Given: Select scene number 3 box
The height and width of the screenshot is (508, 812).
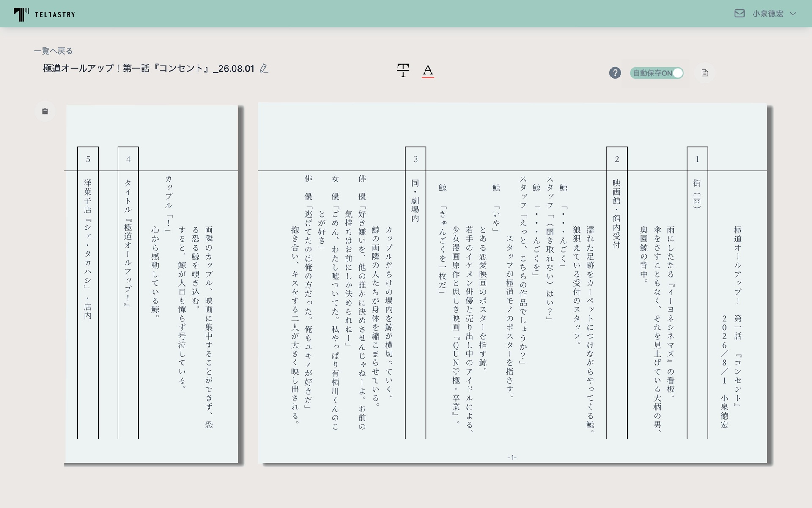Looking at the screenshot, I should click(x=415, y=159).
